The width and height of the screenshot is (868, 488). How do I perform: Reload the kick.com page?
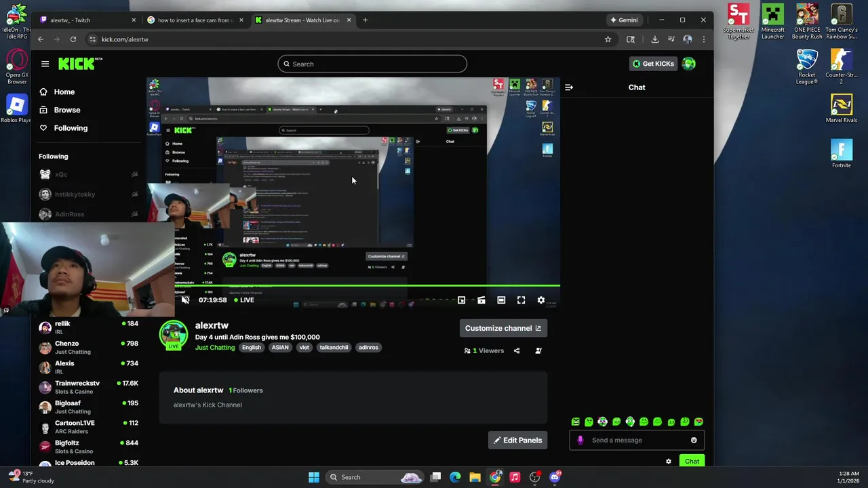[73, 39]
